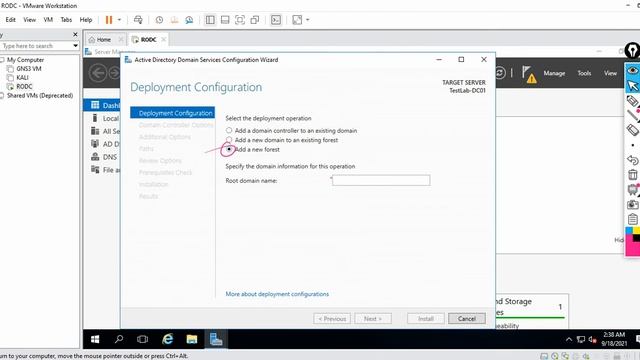Open More about deployment configurations link
The width and height of the screenshot is (640, 360).
pos(277,294)
